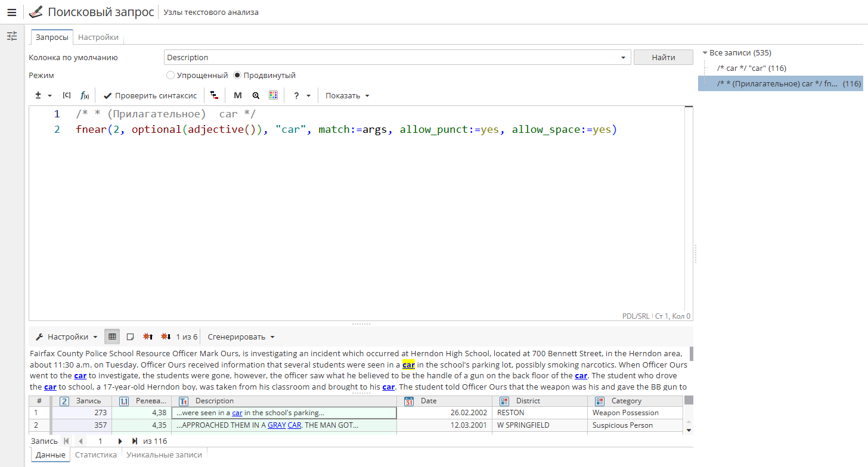Click the Date column calendar icon
868x467 pixels.
(x=409, y=401)
